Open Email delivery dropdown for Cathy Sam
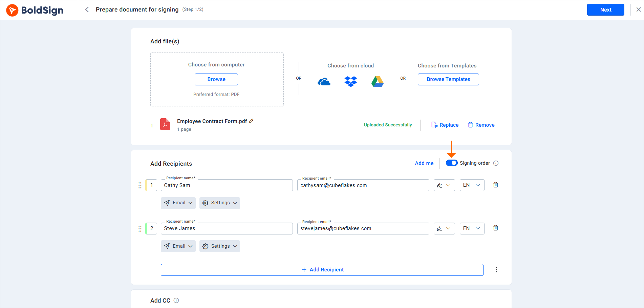644x308 pixels. (x=178, y=203)
